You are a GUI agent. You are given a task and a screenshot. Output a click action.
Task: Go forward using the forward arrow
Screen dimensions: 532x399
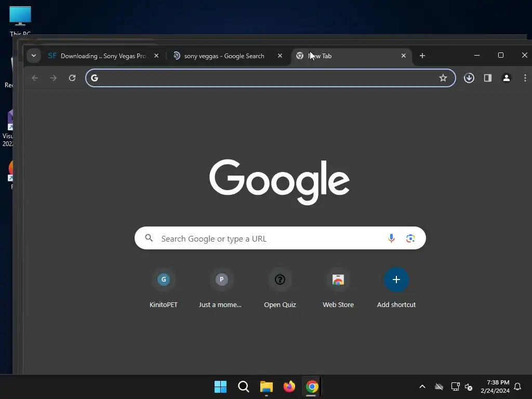(54, 78)
